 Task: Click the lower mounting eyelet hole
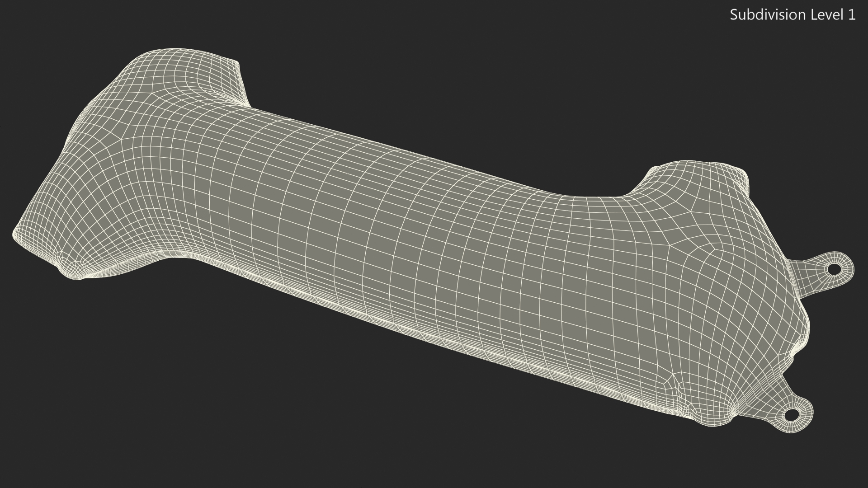tap(792, 414)
